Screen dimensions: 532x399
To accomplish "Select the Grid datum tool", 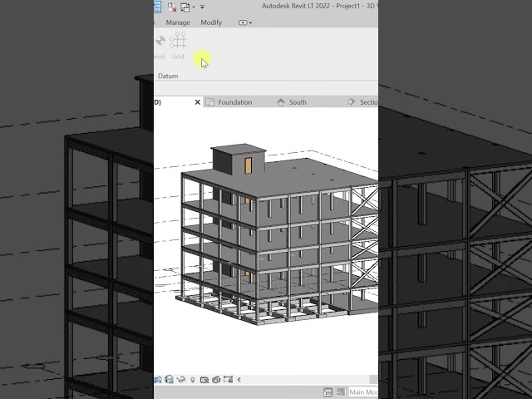I will (x=178, y=46).
